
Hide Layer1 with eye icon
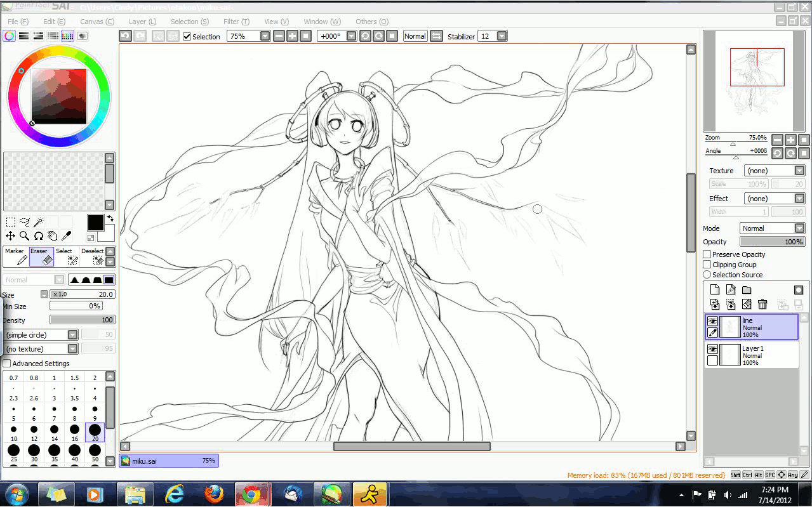[712, 349]
